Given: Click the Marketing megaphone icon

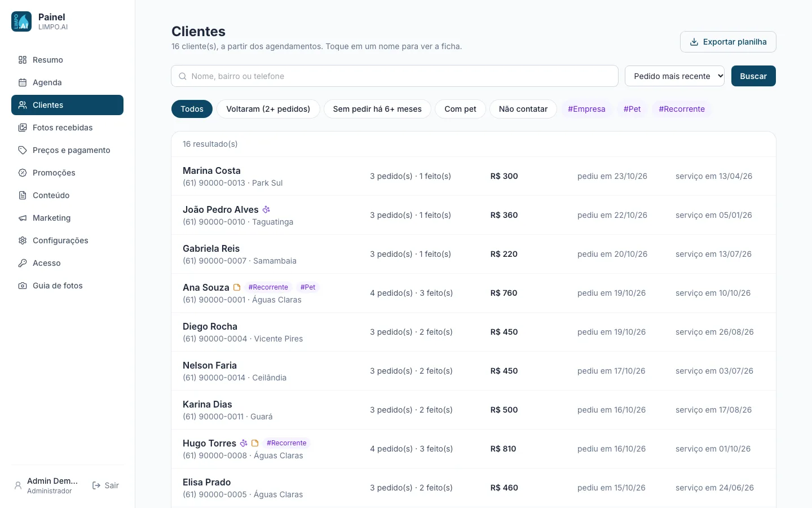Looking at the screenshot, I should pyautogui.click(x=23, y=218).
